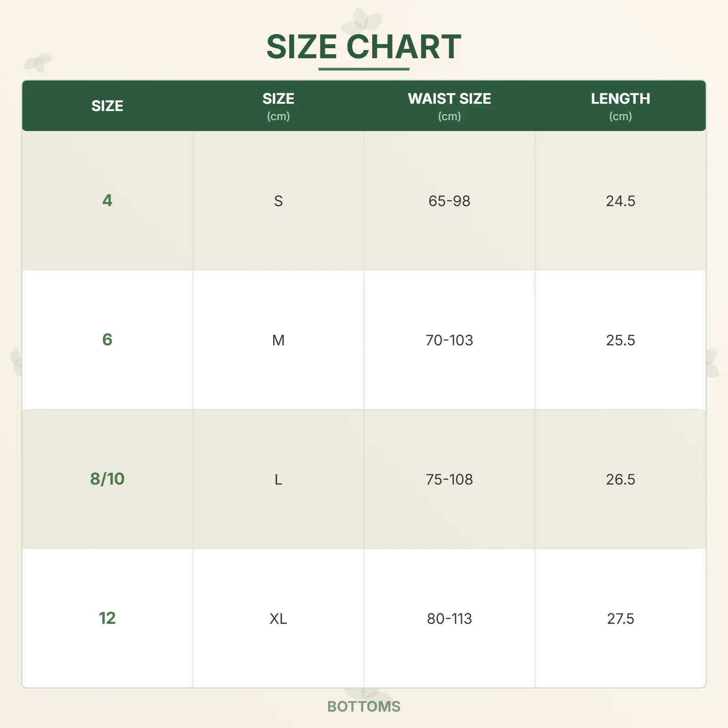This screenshot has width=728, height=728.
Task: Select the size 4 row label
Action: click(x=107, y=201)
